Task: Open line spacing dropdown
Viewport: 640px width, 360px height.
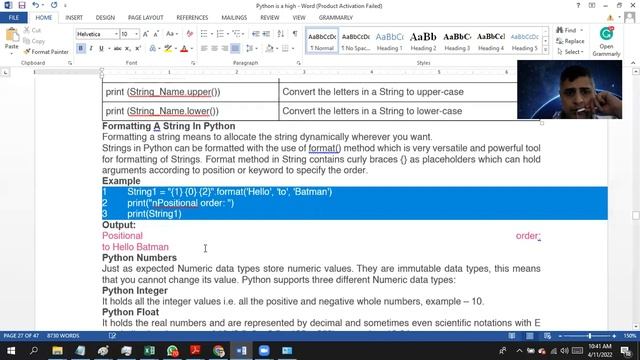Action: point(251,49)
